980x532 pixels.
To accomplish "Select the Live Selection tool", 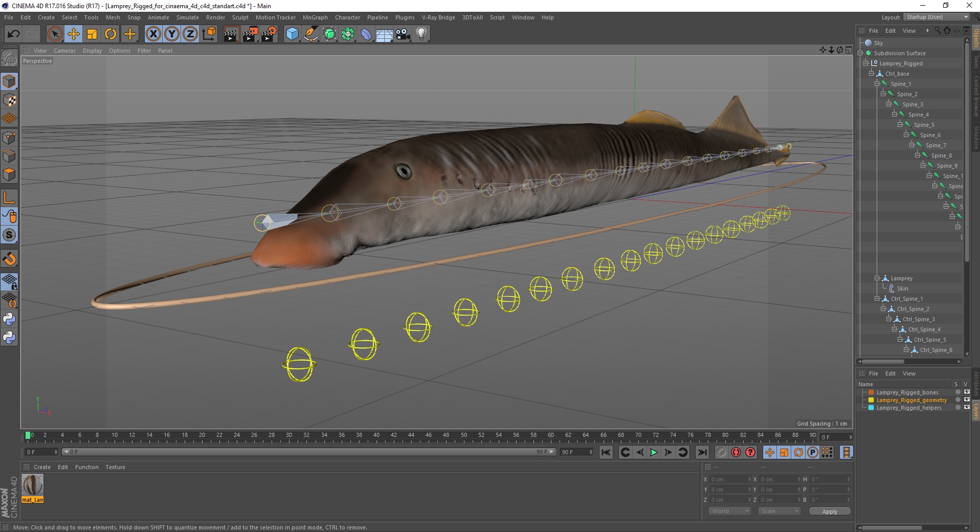I will point(55,34).
